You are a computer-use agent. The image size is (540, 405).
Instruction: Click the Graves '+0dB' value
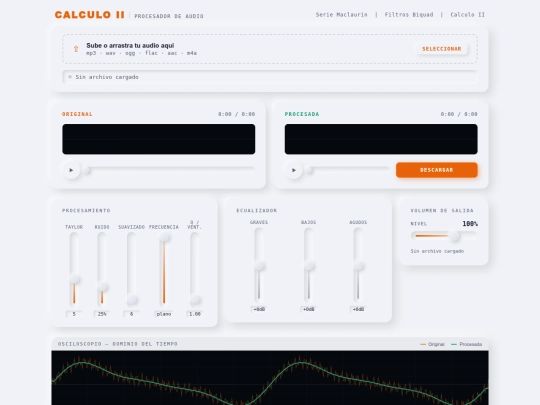point(259,309)
